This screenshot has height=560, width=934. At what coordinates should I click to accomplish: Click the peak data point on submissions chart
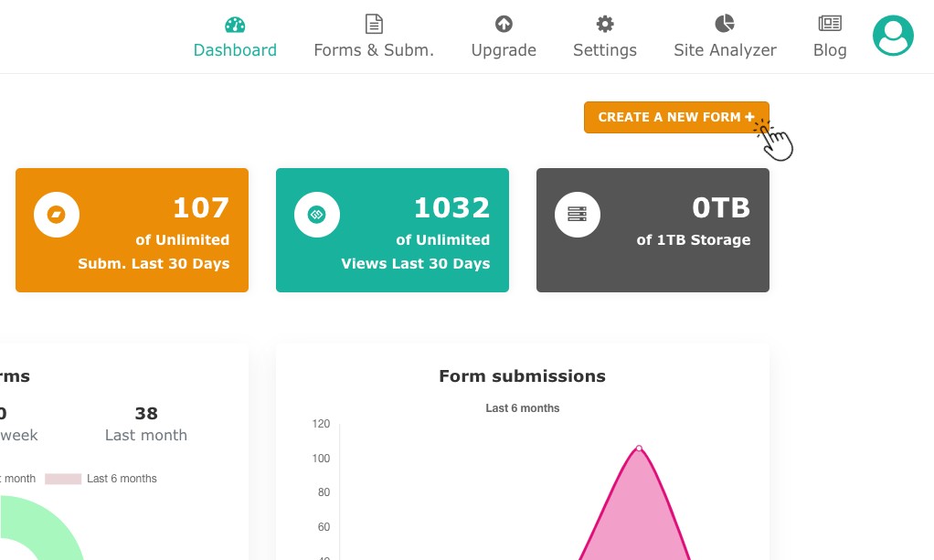(639, 448)
